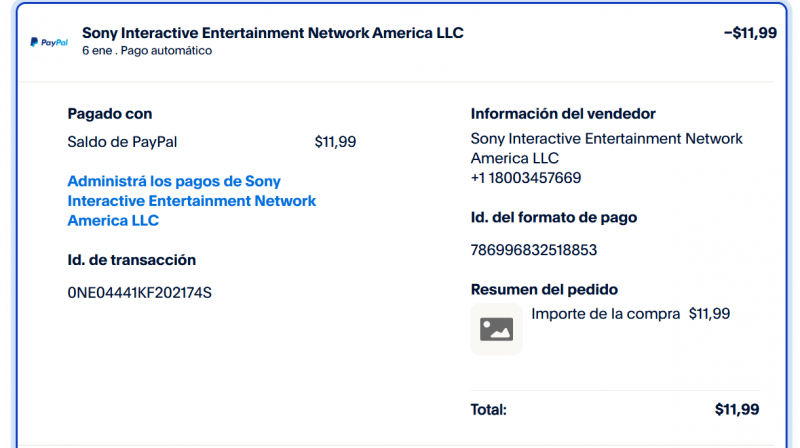
Task: Click the total amount $11,99 at bottom
Action: click(737, 409)
